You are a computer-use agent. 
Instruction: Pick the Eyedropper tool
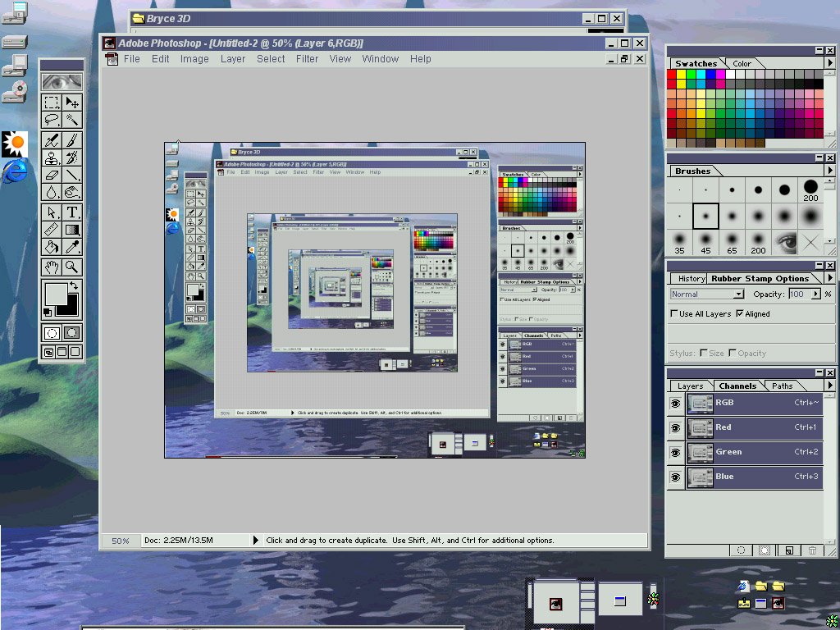[72, 247]
